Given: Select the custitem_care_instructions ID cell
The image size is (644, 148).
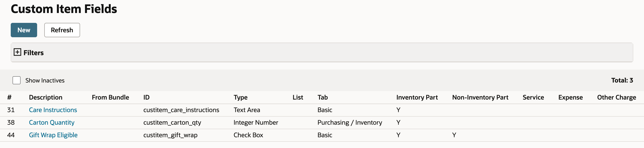Looking at the screenshot, I should [x=181, y=110].
